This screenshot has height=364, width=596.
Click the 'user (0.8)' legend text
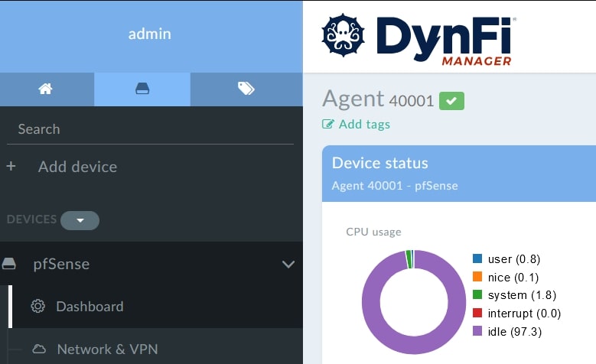514,259
